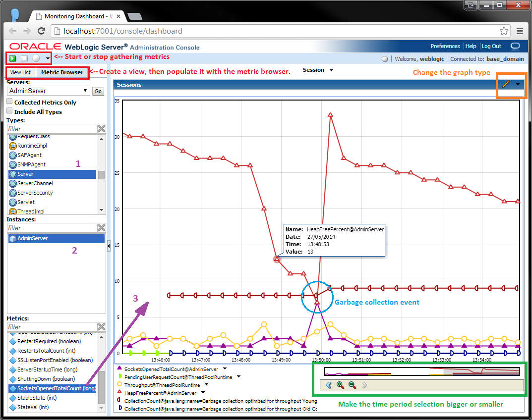Click the Types list scroll up arrow
532x420 pixels.
pos(101,139)
